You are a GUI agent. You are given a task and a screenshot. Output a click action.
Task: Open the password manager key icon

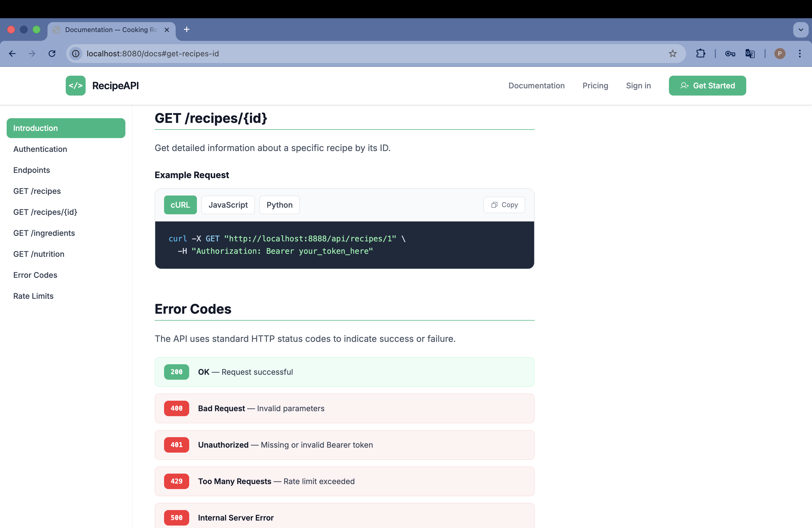730,54
